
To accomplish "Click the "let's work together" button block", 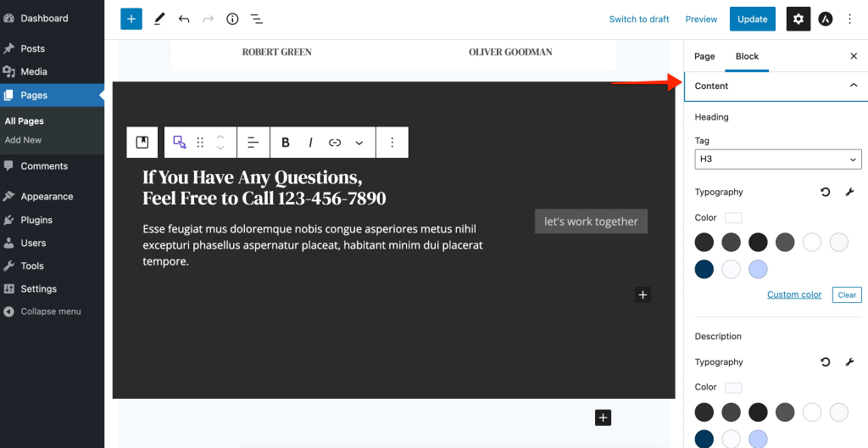I will click(x=591, y=221).
